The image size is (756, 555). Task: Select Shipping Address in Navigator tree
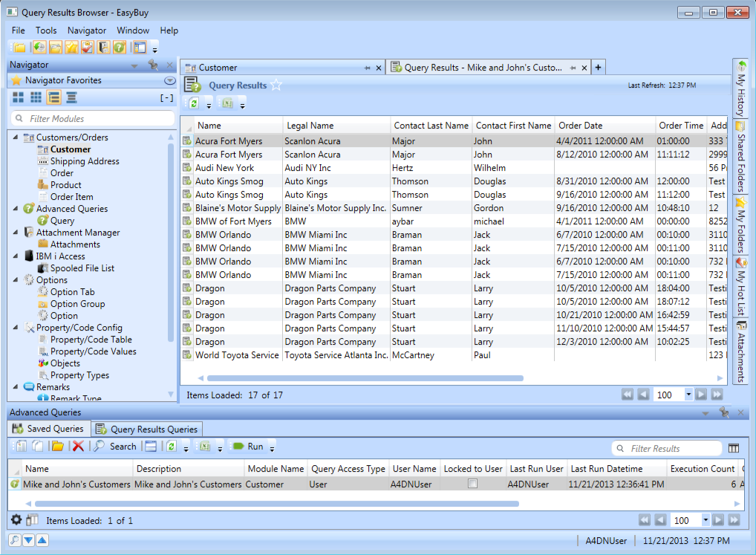[85, 161]
